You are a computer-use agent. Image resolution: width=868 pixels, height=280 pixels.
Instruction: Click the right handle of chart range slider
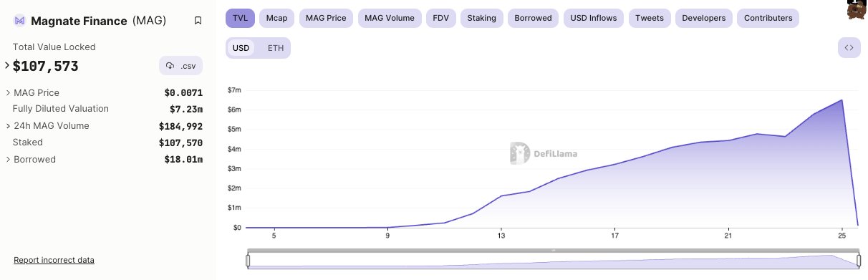[858, 261]
